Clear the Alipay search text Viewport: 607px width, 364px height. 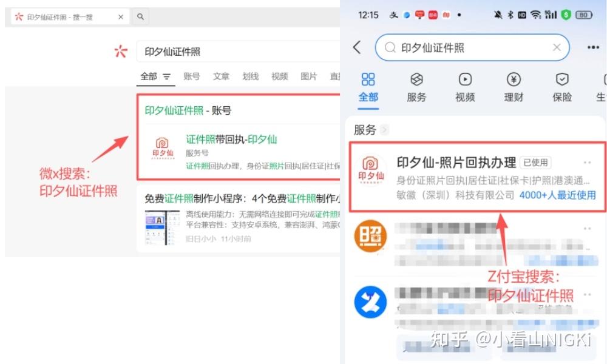click(557, 47)
